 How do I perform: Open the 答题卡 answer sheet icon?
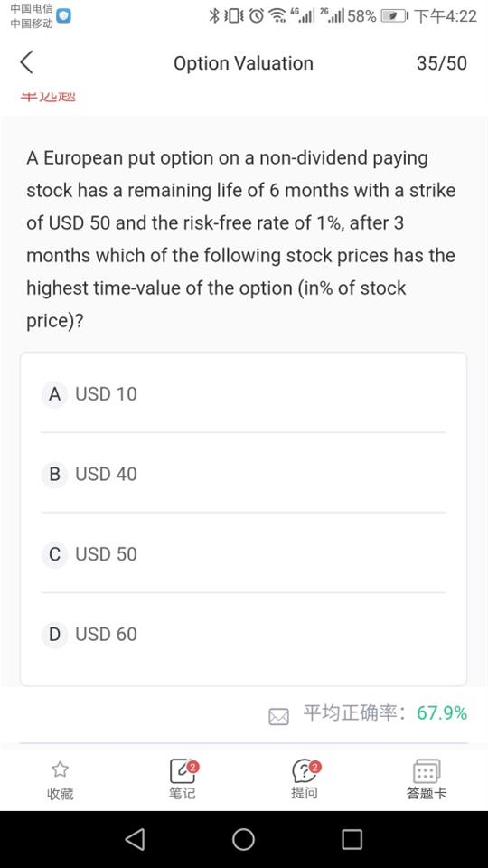tap(426, 770)
